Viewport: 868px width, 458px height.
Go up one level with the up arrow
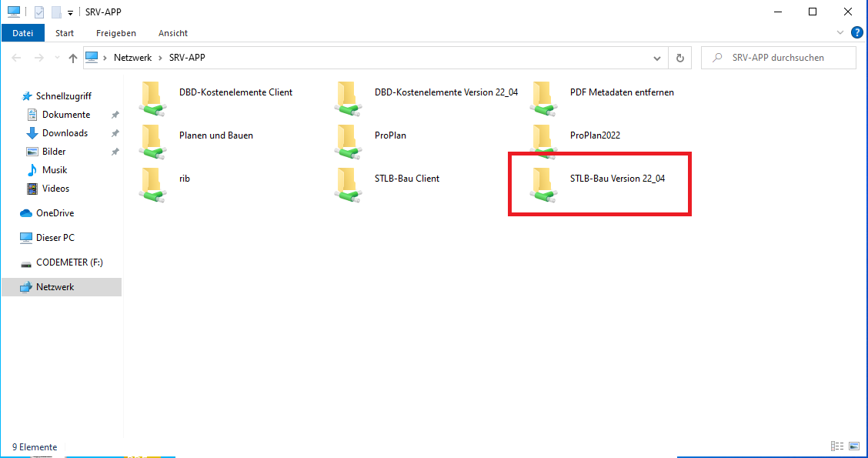click(73, 58)
